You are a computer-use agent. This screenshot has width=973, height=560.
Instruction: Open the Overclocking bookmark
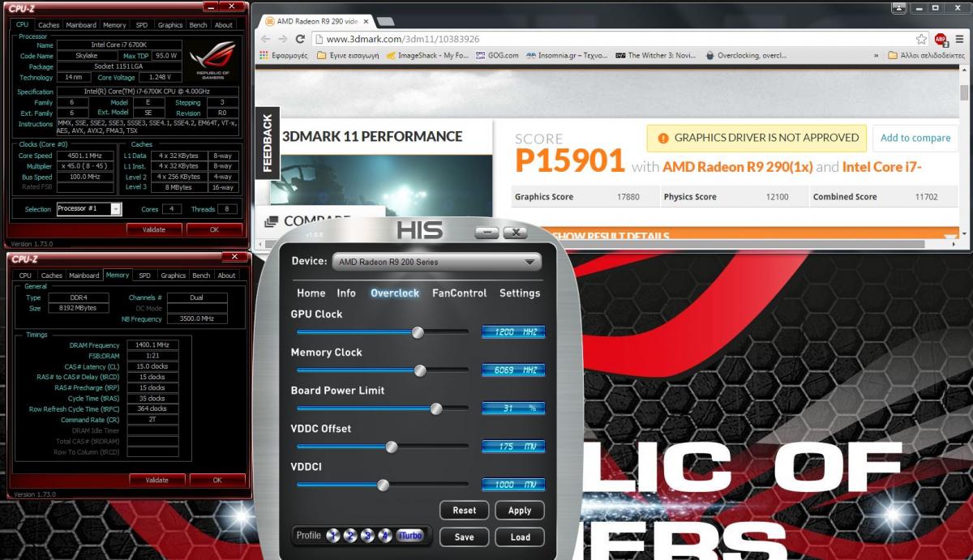point(746,55)
